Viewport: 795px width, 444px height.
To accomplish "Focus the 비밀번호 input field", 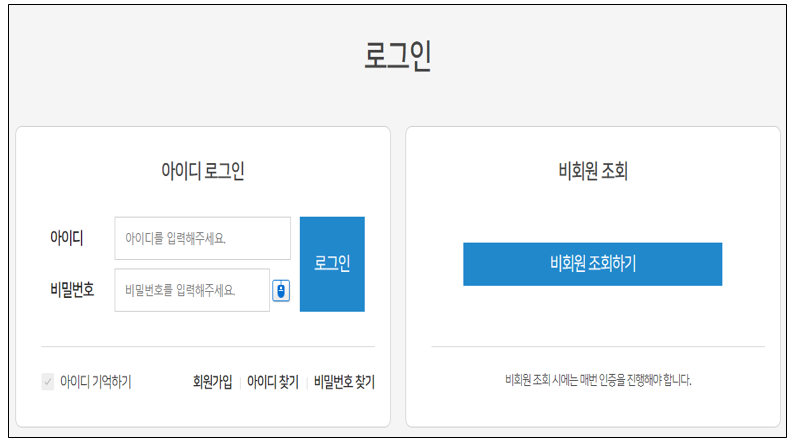I will 192,290.
